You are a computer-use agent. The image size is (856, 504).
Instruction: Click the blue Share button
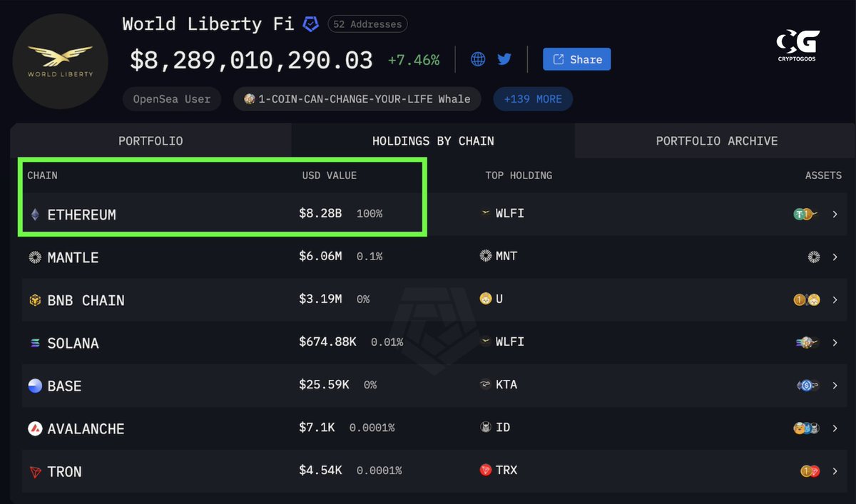[x=576, y=59]
